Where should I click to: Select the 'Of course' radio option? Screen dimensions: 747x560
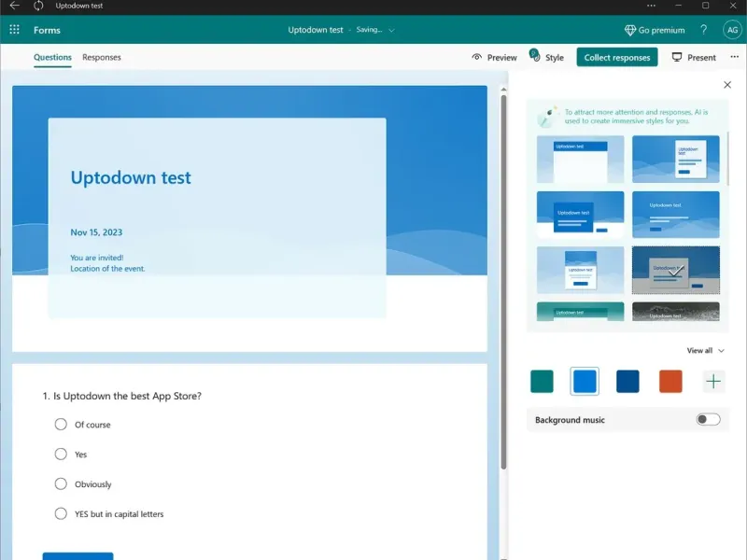[x=61, y=425]
